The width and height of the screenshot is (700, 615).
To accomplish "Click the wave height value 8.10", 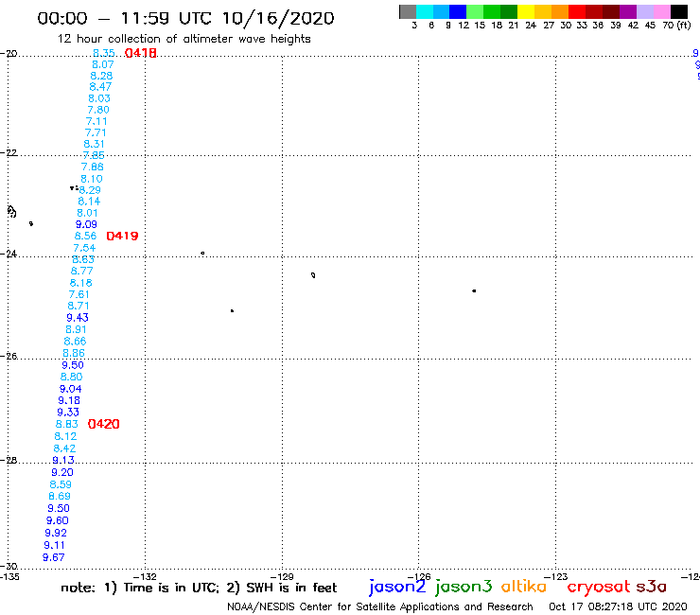I will pyautogui.click(x=92, y=179).
